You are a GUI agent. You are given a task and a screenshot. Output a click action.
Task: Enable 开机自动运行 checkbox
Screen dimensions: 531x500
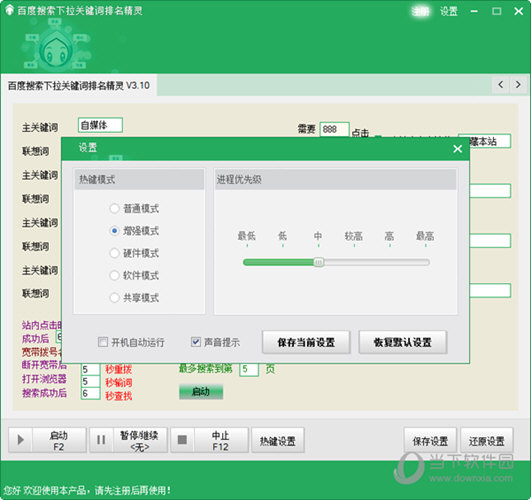click(x=103, y=342)
